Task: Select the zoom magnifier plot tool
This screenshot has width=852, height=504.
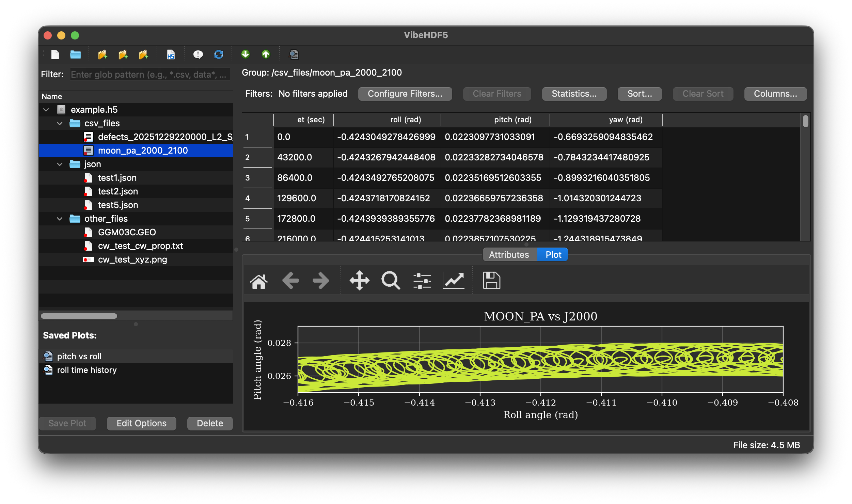Action: (391, 281)
